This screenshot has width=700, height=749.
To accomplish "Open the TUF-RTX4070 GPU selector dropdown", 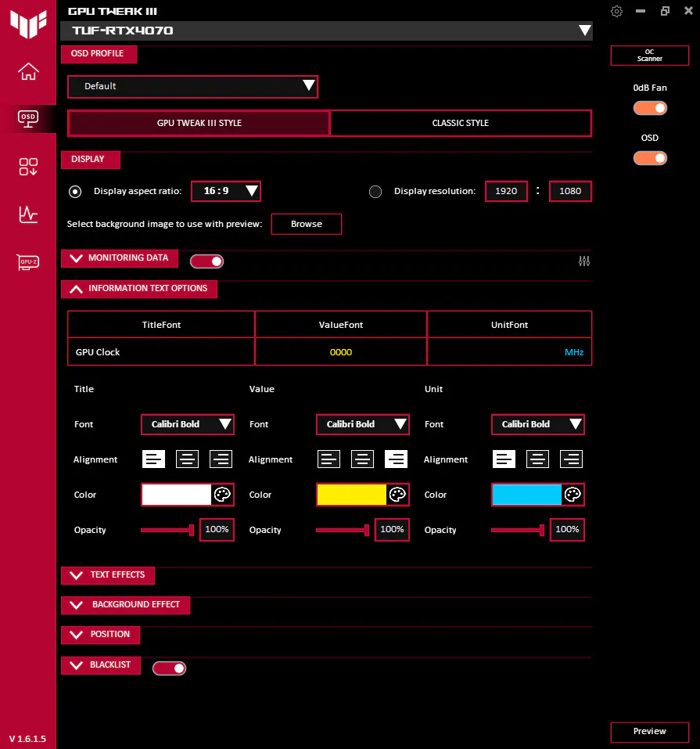I will (x=327, y=31).
